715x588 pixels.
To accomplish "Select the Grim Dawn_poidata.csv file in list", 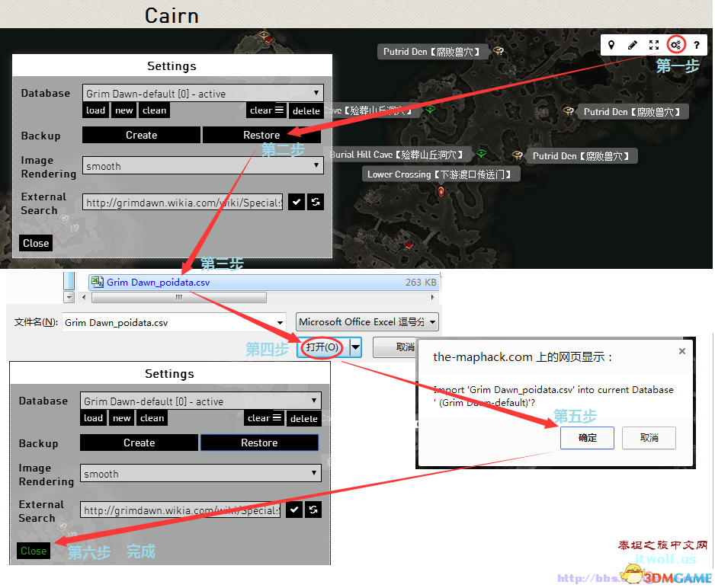I will [158, 282].
